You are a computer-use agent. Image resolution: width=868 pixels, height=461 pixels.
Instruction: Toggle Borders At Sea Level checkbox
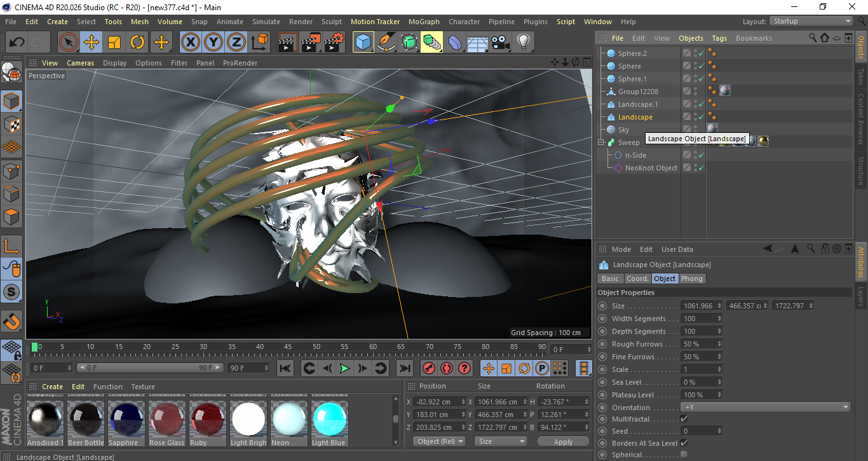coord(684,443)
